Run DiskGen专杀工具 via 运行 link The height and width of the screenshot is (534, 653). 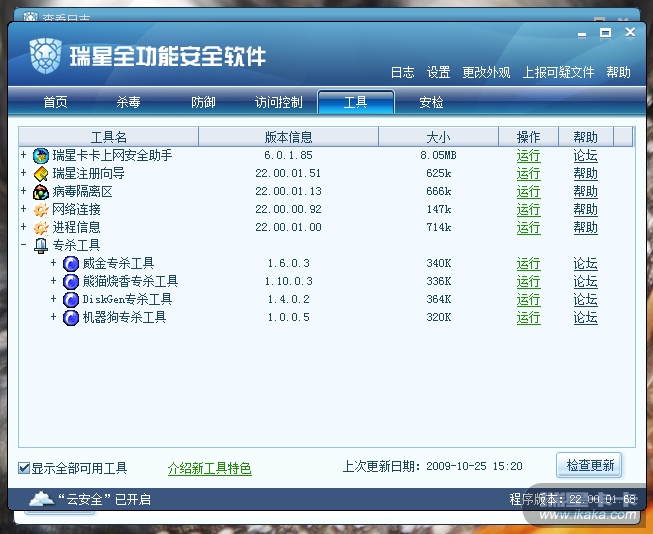[528, 299]
